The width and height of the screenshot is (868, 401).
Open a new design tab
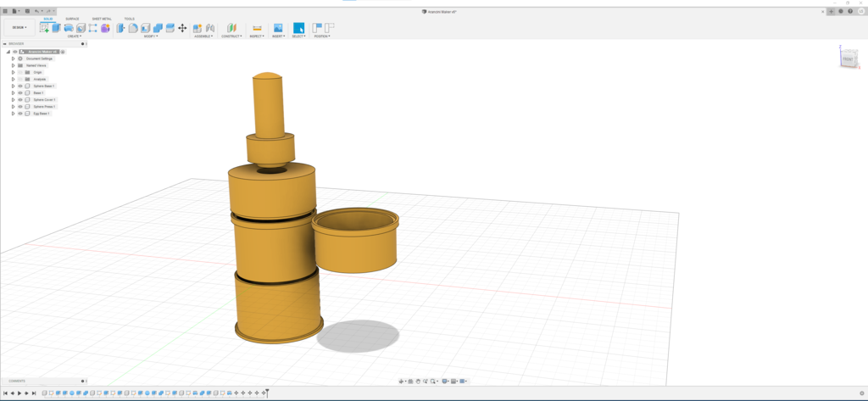pos(831,11)
